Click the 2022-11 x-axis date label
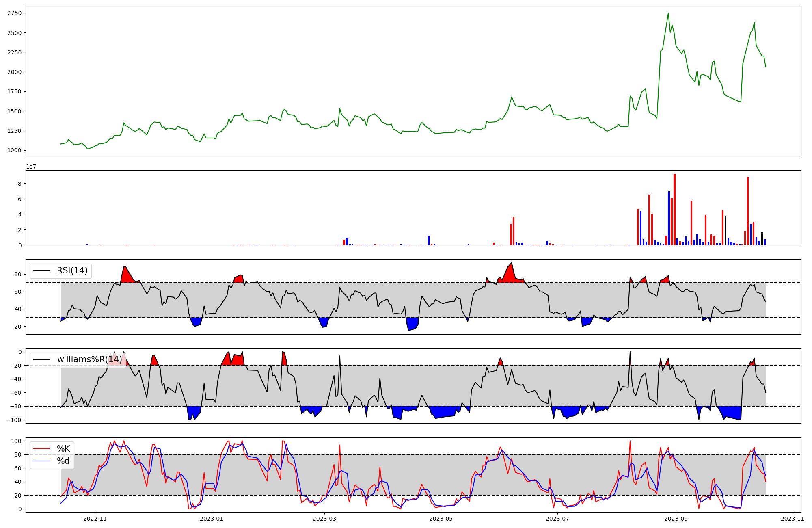The image size is (812, 528). click(x=95, y=519)
